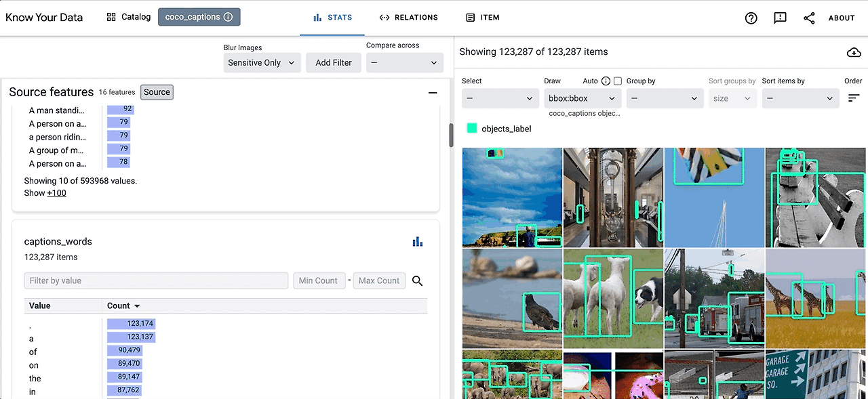
Task: Click the coco_captions dataset chip
Action: [199, 17]
